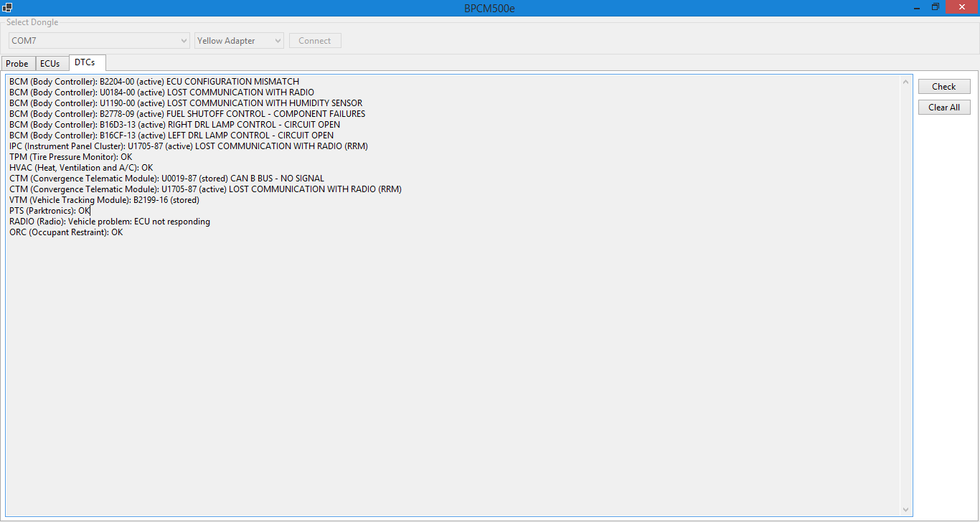
Task: Click the scroll up arrow in DTC list
Action: pyautogui.click(x=905, y=82)
